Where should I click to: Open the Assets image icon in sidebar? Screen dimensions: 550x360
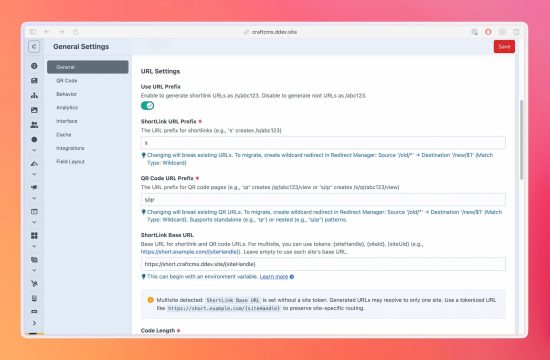tap(34, 110)
